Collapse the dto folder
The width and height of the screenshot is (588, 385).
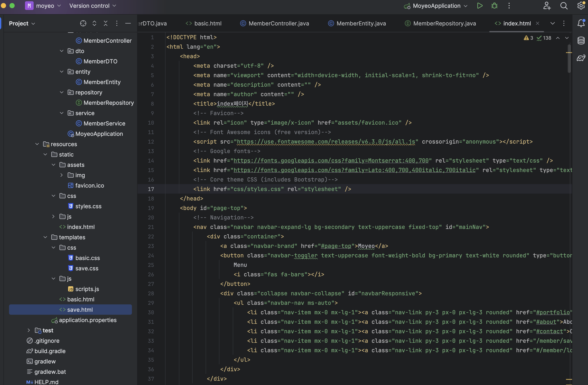pos(62,51)
